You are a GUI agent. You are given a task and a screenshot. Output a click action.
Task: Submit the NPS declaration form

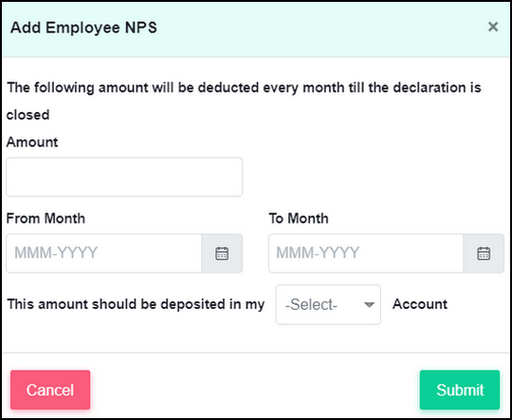point(460,390)
